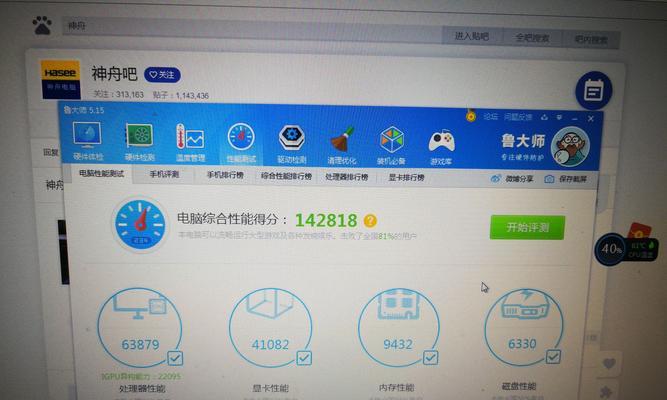This screenshot has height=400, width=667.
Task: Click the Tieba search field containing 神舟
Action: 252,29
